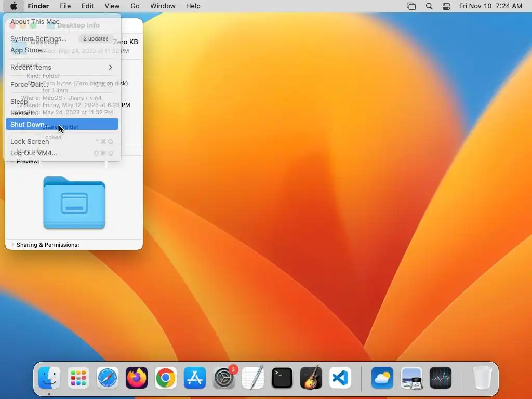Click the 2 updates badge
Viewport: 532px width, 399px height.
pos(96,38)
